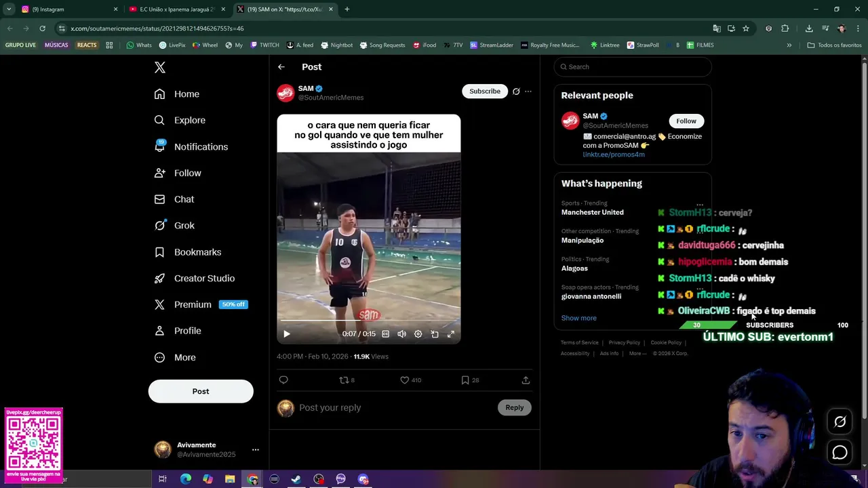Open the tab search dropdown

(9, 9)
